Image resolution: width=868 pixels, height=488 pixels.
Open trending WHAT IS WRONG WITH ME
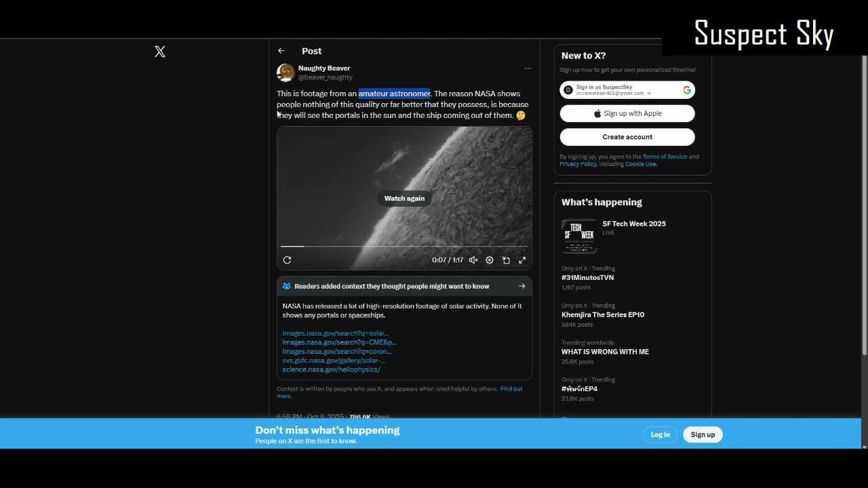[605, 352]
